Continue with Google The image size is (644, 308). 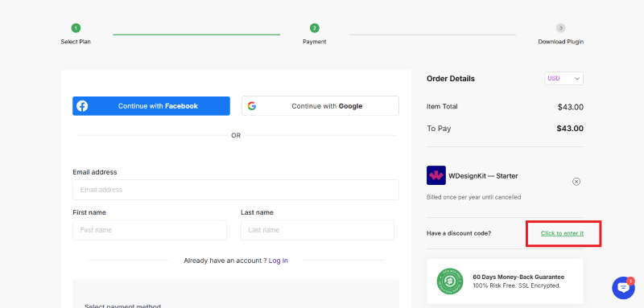(320, 106)
